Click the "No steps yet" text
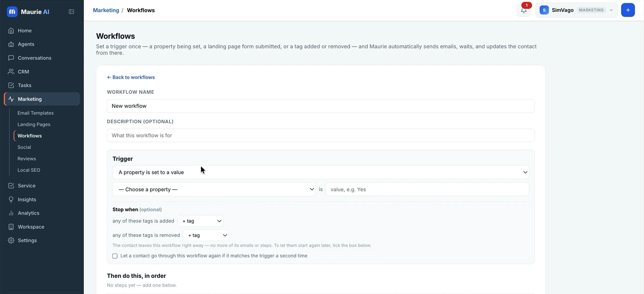 coord(142,285)
